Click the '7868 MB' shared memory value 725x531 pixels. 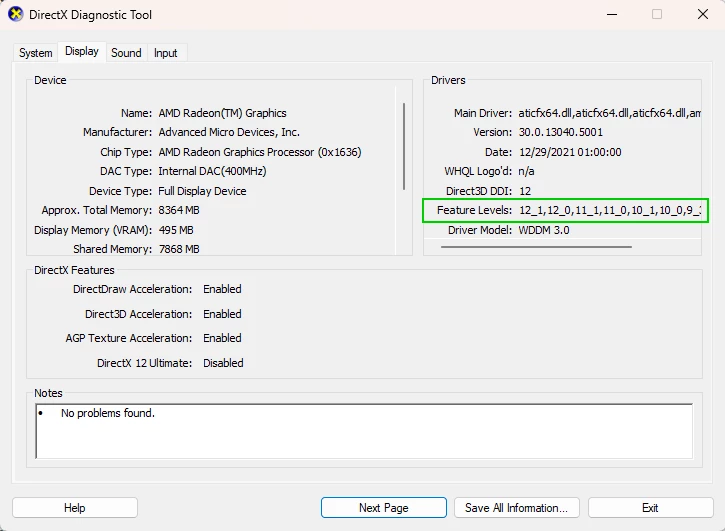179,249
